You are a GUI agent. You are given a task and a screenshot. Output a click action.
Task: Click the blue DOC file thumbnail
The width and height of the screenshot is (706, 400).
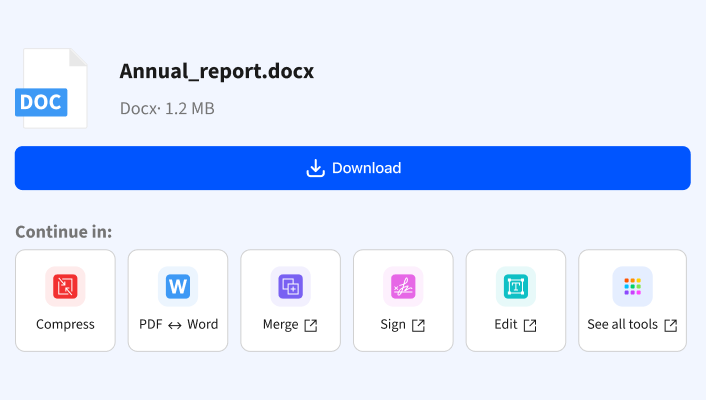pos(50,90)
